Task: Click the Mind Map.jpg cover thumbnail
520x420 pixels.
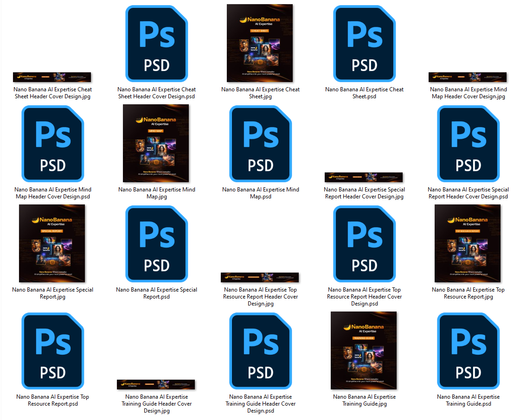Action: pyautogui.click(x=156, y=143)
